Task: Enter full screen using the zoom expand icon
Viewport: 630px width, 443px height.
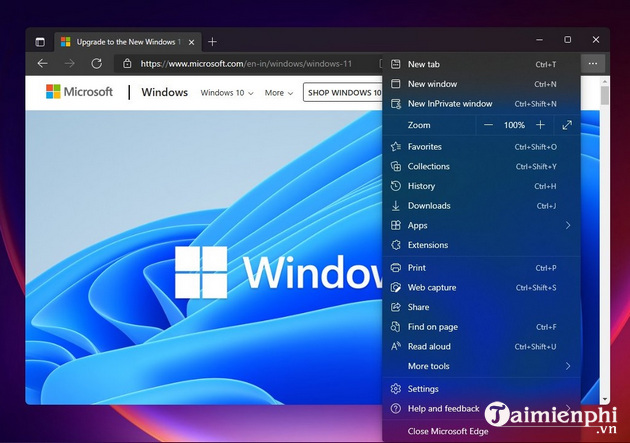Action: (x=567, y=125)
